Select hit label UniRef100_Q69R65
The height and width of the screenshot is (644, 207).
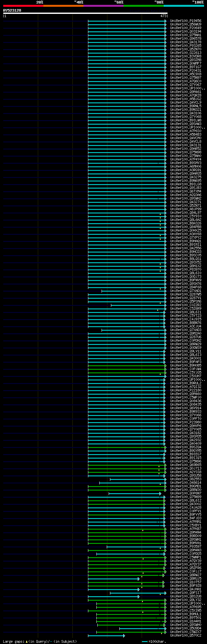tap(186, 465)
